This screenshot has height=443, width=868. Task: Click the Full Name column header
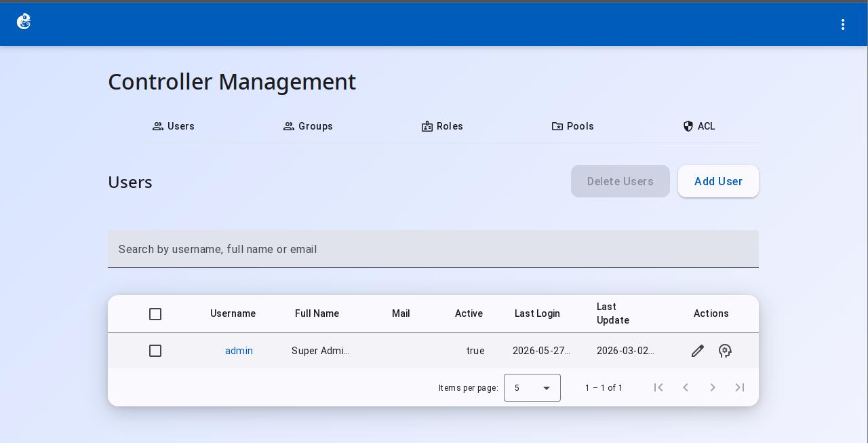coord(317,313)
